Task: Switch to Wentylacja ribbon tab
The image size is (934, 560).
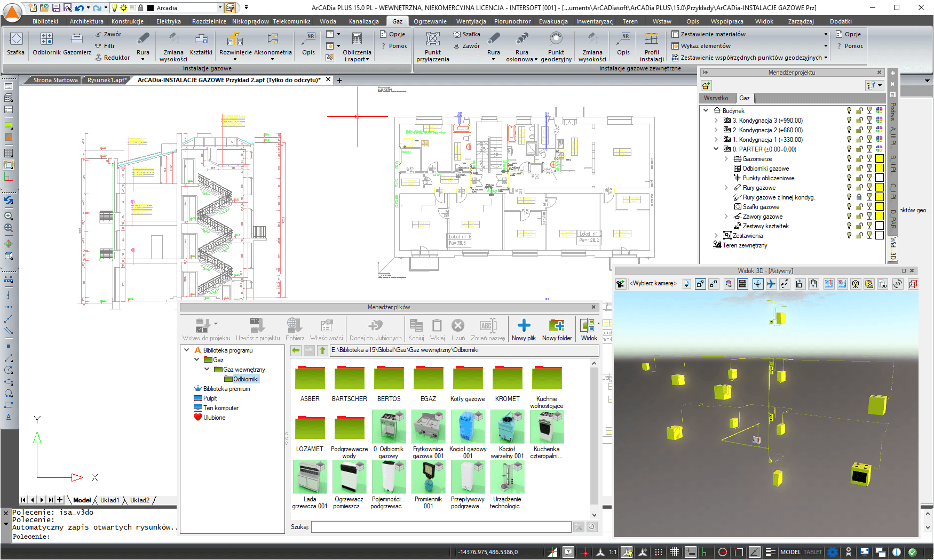Action: click(x=471, y=21)
